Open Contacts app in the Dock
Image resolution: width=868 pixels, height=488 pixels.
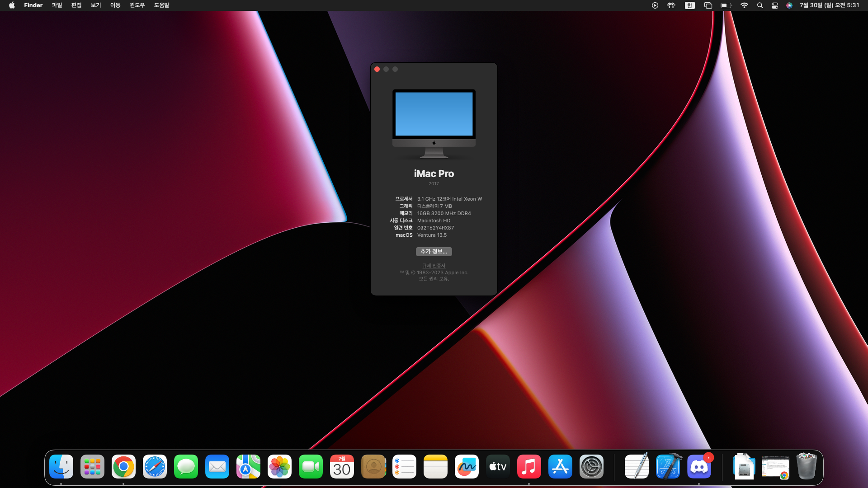pyautogui.click(x=373, y=467)
